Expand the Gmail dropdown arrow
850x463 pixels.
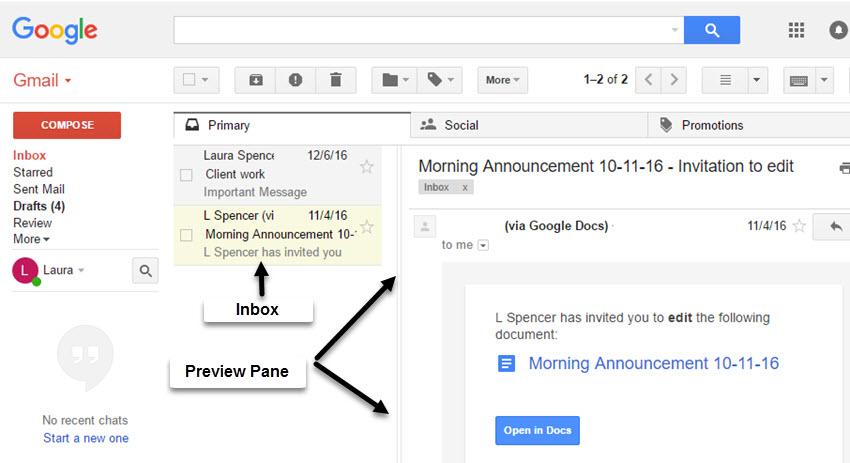point(68,80)
